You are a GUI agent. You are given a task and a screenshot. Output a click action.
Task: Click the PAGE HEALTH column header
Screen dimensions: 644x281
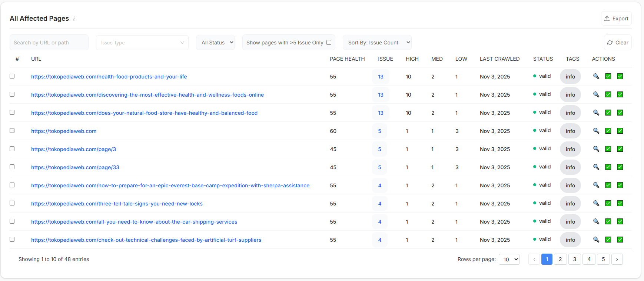point(347,59)
